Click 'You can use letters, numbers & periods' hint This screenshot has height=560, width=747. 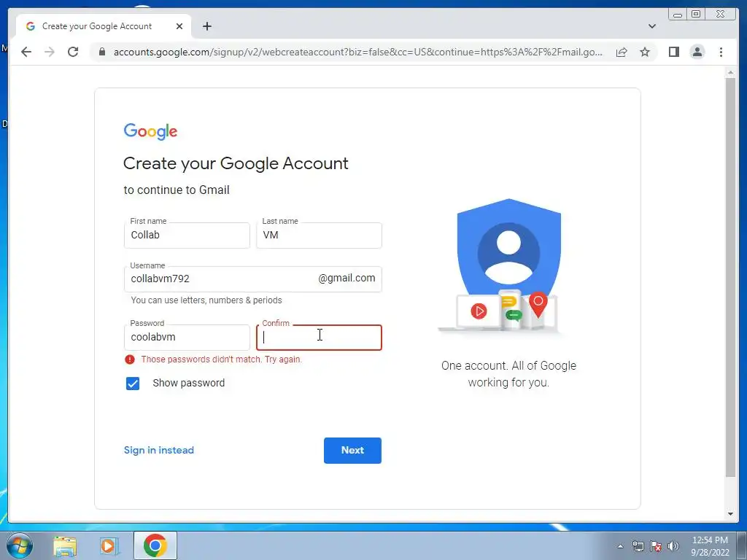point(206,300)
